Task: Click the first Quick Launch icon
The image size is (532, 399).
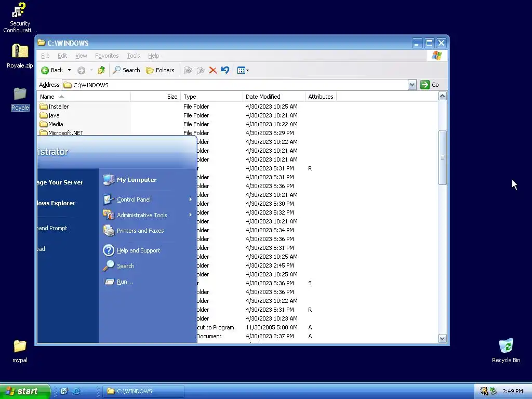Action: pos(64,391)
